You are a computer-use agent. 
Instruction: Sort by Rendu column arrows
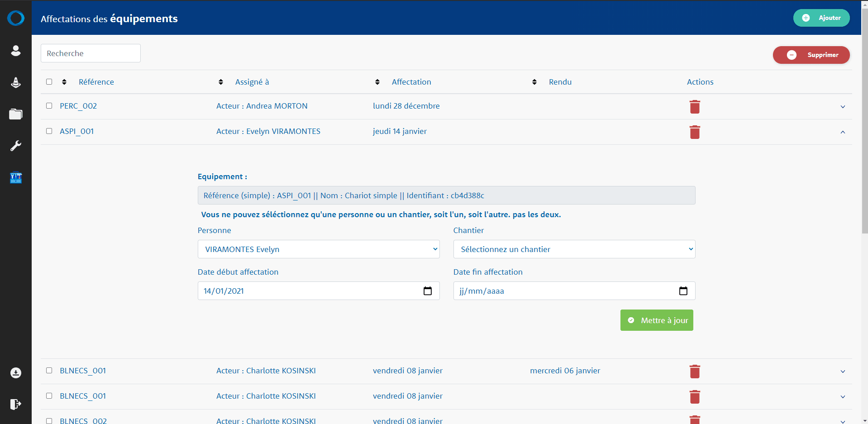coord(534,82)
